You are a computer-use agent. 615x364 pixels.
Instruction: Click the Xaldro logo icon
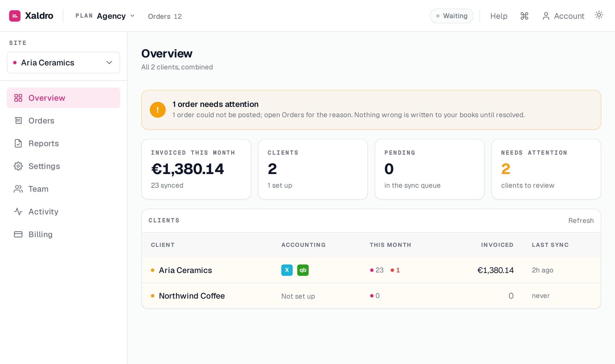click(15, 16)
